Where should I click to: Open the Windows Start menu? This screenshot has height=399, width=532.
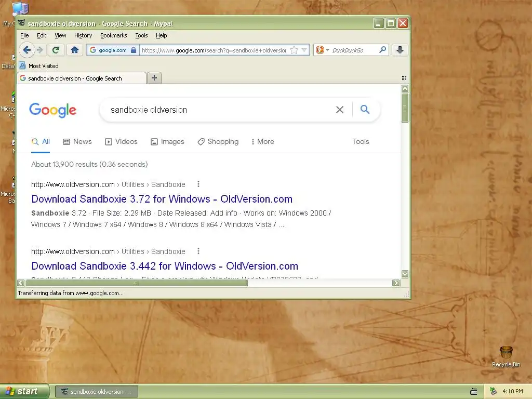tap(24, 392)
